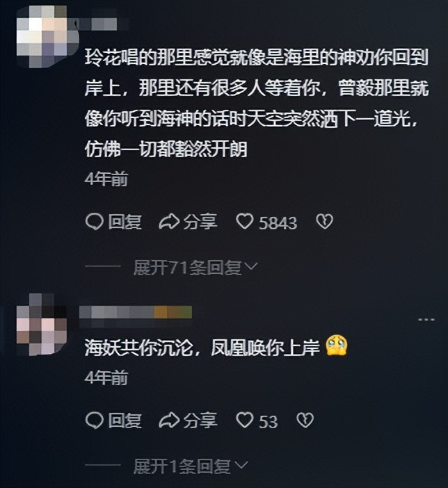Click the 分享 label on the second comment
The image size is (448, 488).
200,421
